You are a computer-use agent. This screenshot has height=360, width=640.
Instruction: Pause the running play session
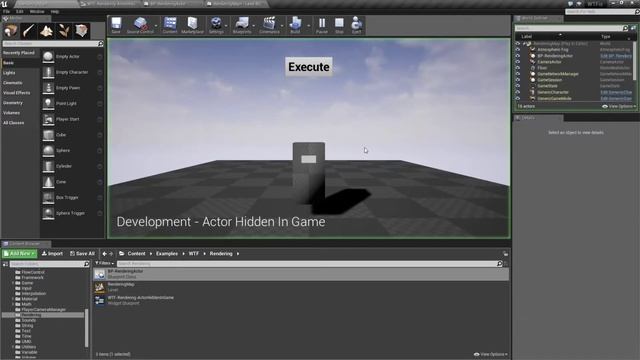pos(322,25)
